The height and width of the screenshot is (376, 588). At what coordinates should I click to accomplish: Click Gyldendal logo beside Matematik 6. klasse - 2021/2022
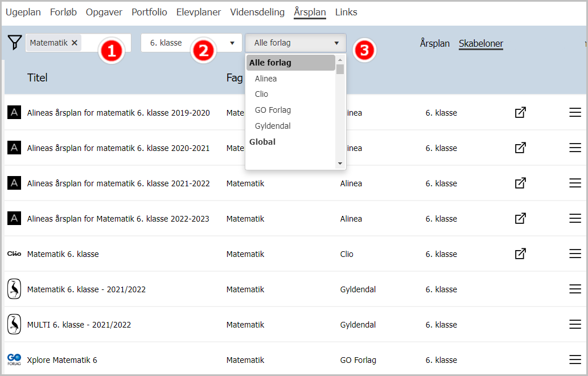(14, 289)
